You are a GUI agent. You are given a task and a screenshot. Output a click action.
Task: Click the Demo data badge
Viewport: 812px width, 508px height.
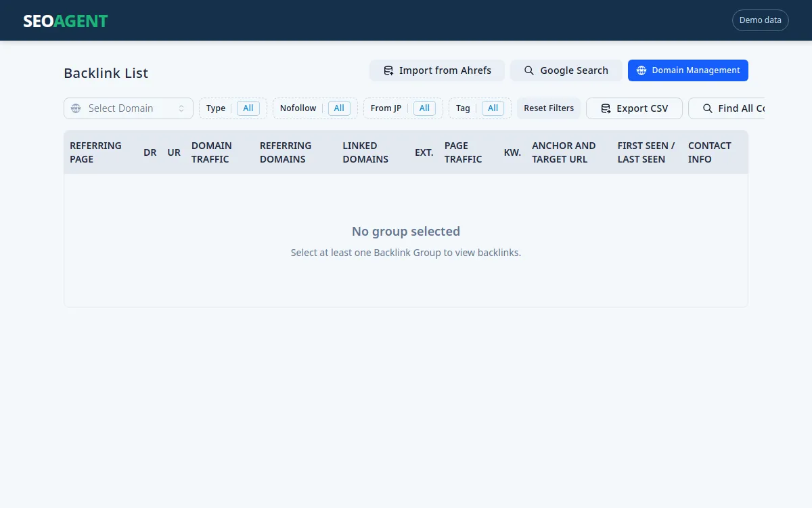click(761, 20)
